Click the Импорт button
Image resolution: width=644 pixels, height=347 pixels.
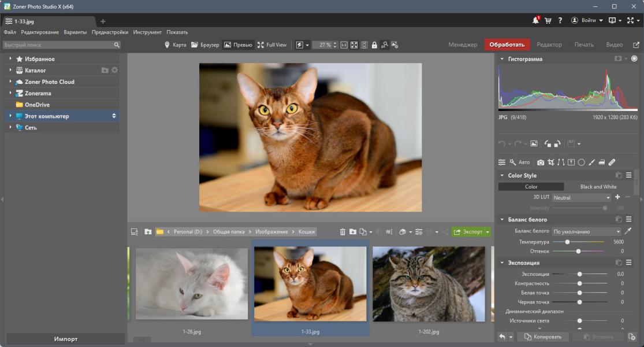[66, 339]
